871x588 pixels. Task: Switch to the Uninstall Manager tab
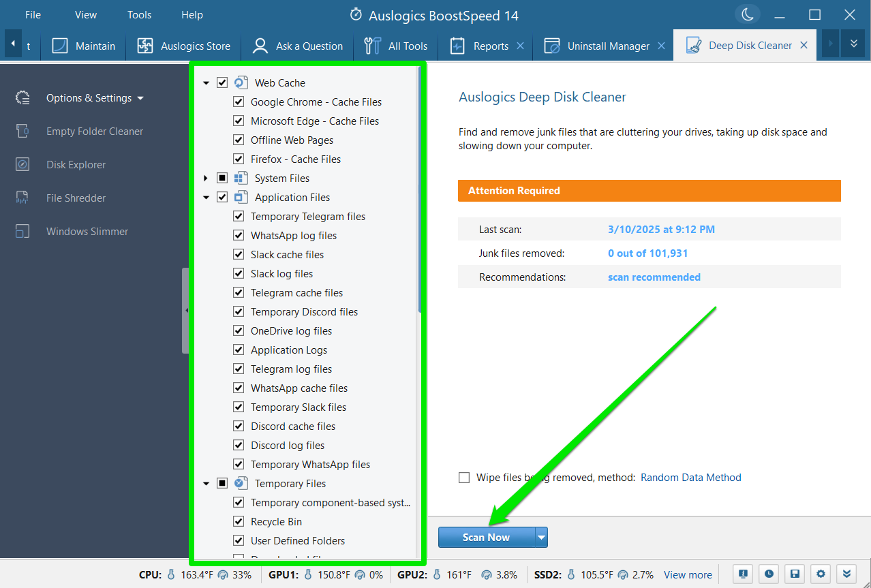pyautogui.click(x=608, y=46)
